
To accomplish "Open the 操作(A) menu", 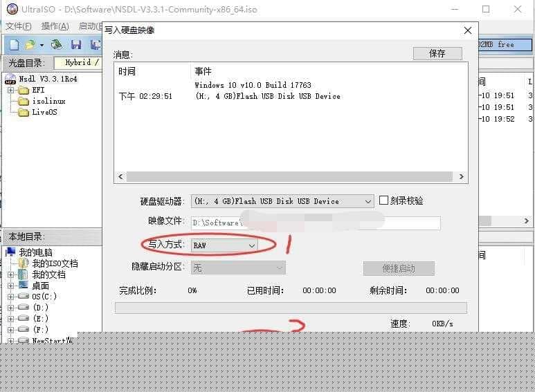I will 55,26.
